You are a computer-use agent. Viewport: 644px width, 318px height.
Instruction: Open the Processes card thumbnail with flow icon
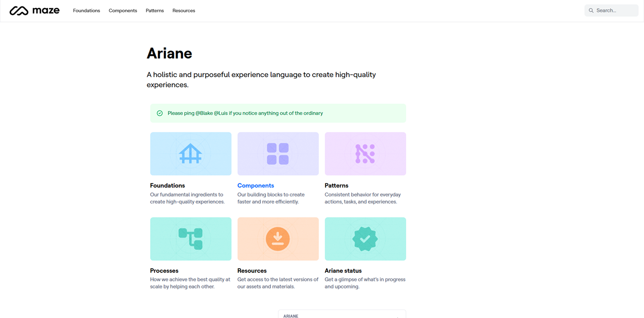coord(191,239)
